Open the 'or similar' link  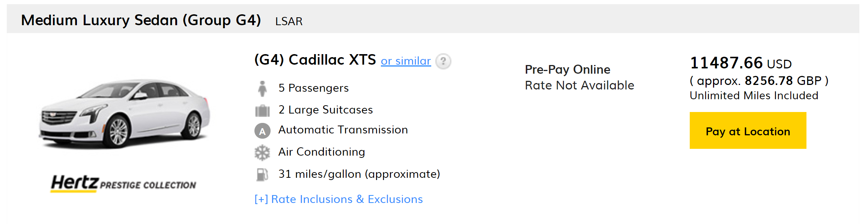(406, 61)
